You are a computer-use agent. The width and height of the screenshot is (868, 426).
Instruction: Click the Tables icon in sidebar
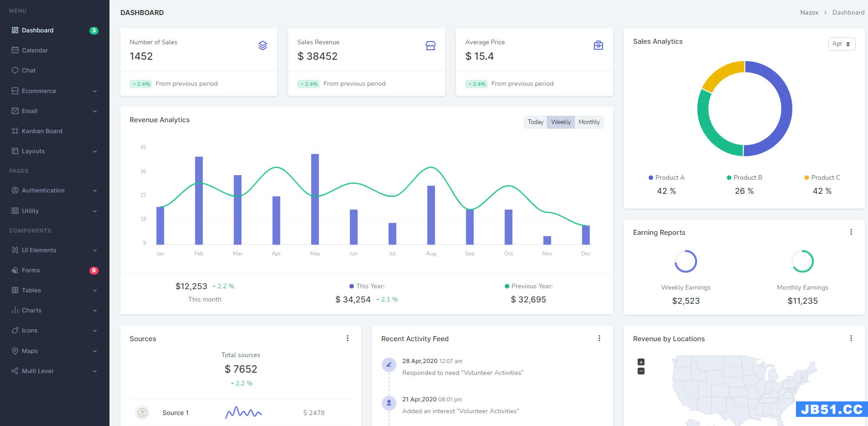click(x=15, y=290)
